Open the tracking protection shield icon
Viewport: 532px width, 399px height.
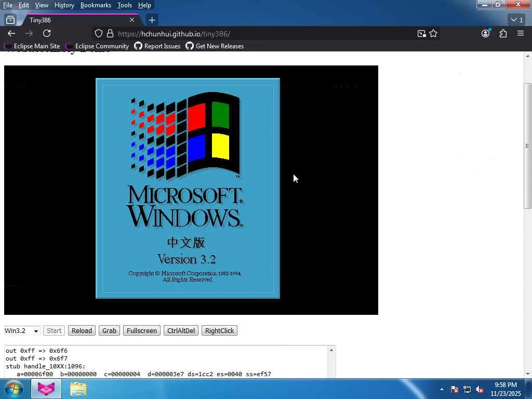point(98,34)
